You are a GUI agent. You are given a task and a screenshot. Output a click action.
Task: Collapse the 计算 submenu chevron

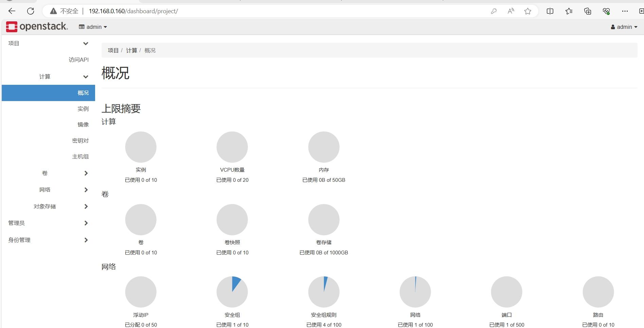click(86, 77)
